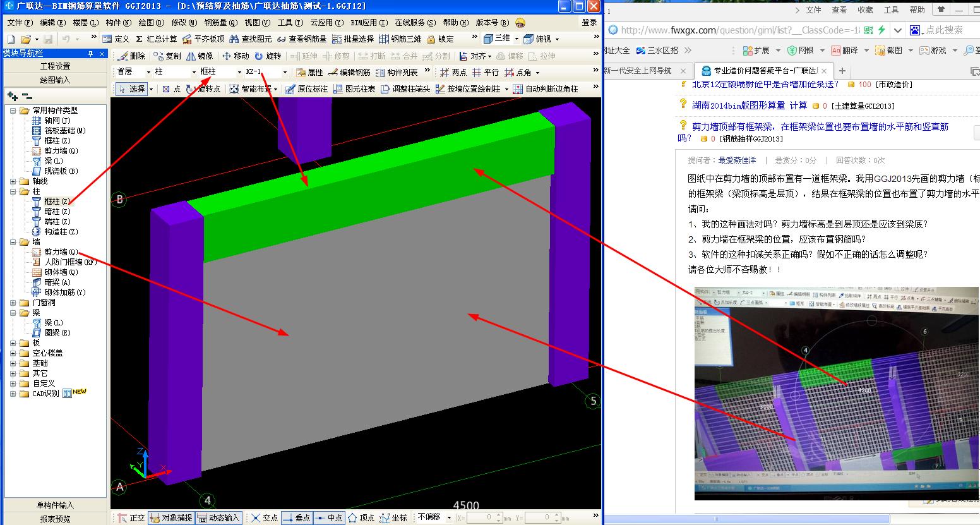Screen dimensions: 980x525
Task: Select the 移动 move tool
Action: point(236,56)
